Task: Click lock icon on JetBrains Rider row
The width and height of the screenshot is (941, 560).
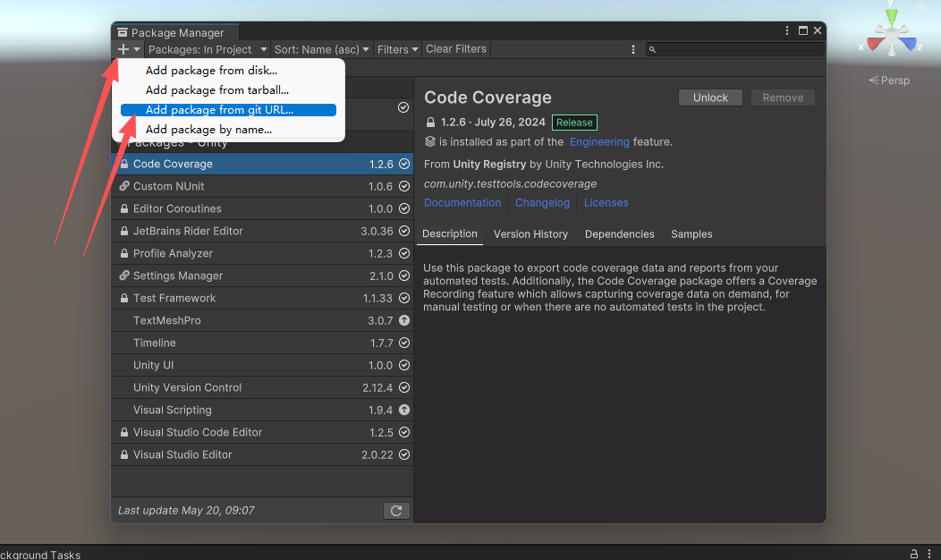Action: (x=124, y=231)
